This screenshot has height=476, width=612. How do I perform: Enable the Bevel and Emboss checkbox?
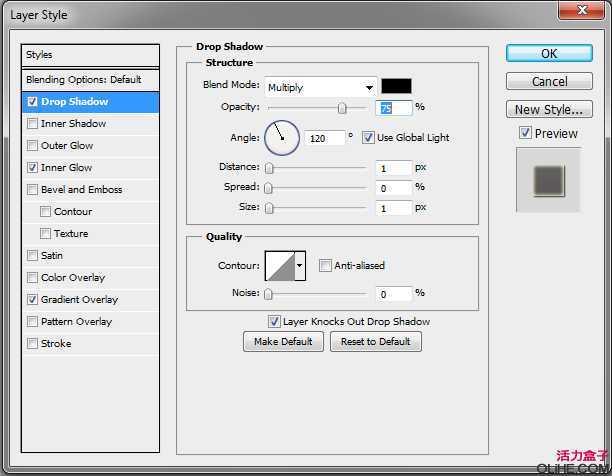pos(32,190)
